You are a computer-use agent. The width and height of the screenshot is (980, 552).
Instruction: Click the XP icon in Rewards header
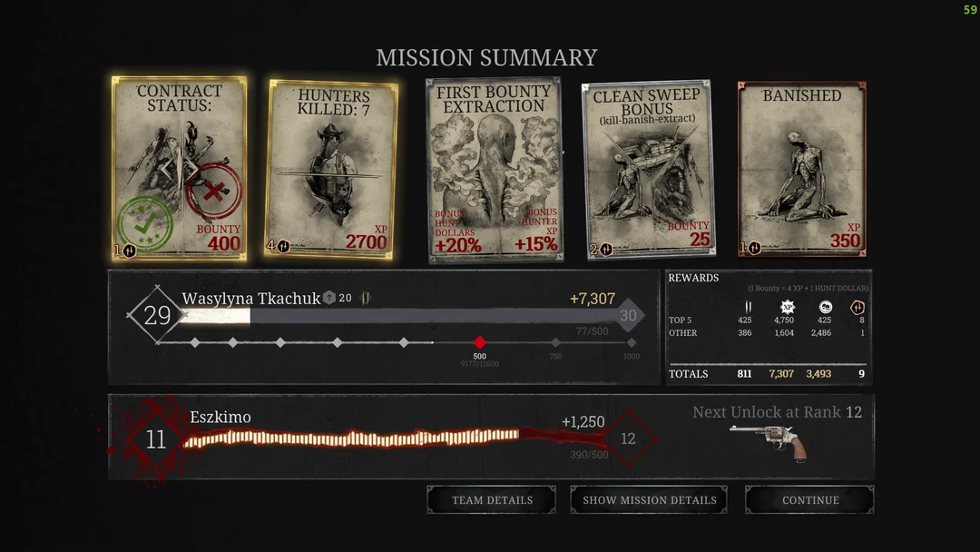tap(787, 307)
